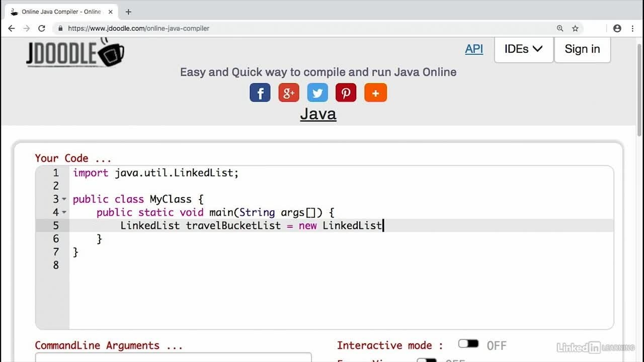This screenshot has width=644, height=362.
Task: Click the Pinterest share icon
Action: click(x=346, y=93)
